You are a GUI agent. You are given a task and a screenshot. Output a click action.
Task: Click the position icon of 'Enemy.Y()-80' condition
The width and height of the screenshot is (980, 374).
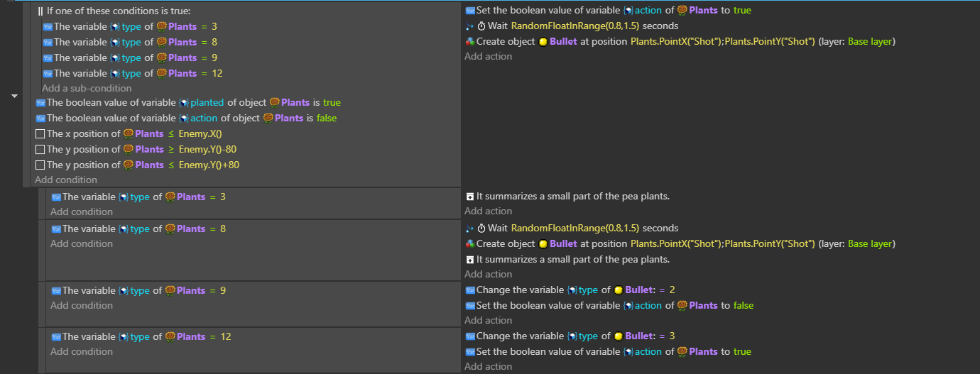[x=40, y=150]
